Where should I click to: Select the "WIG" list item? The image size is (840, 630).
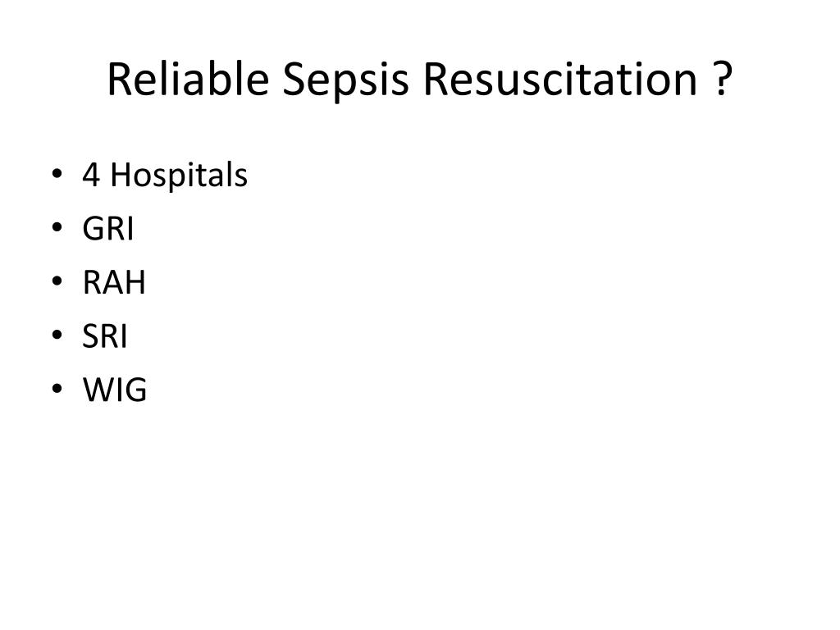[x=115, y=390]
